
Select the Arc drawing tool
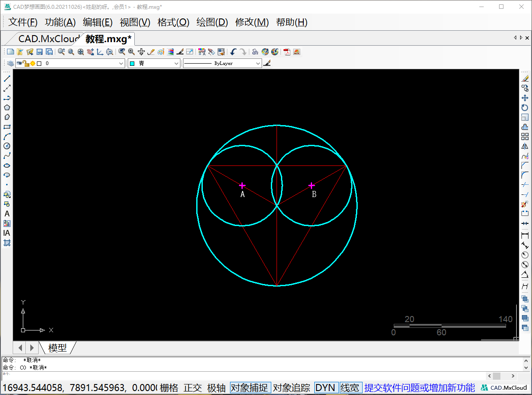coord(7,136)
